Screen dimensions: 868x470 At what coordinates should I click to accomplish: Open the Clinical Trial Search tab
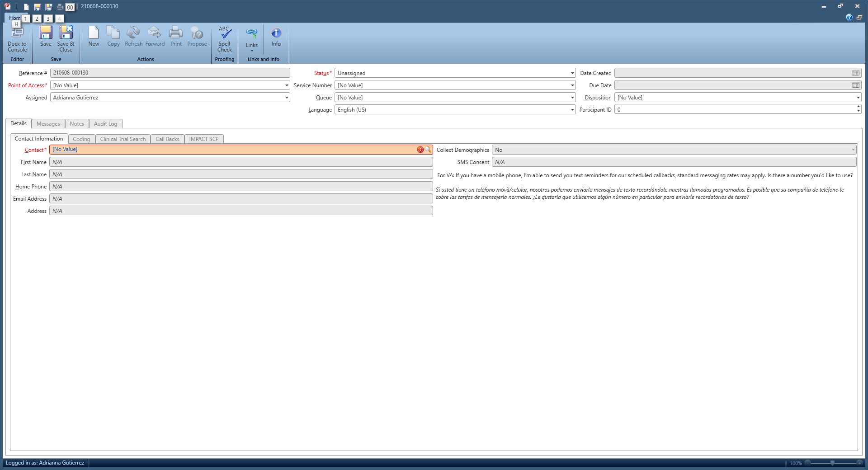coord(123,139)
